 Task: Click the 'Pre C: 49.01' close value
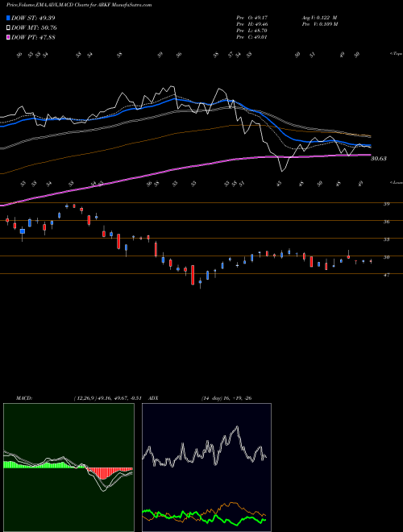[251, 37]
